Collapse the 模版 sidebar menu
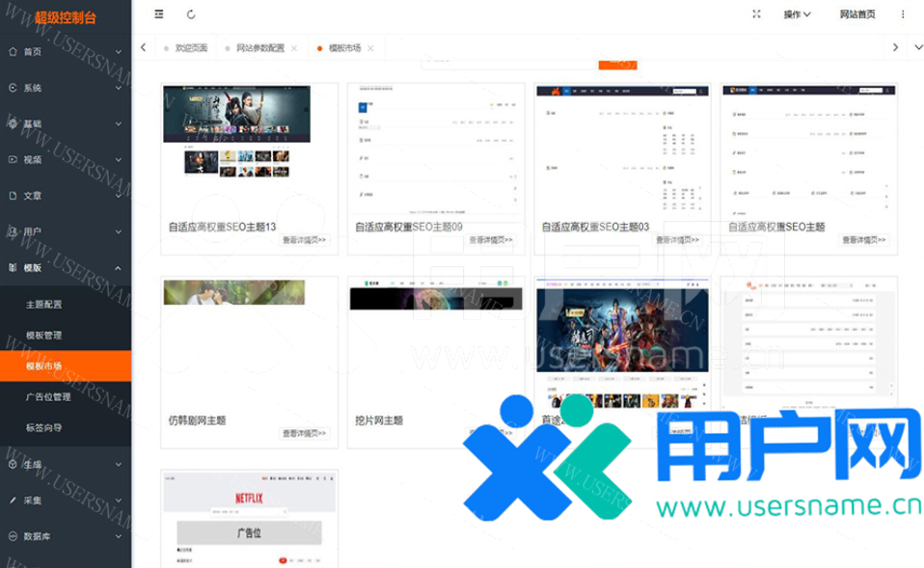Screen dimensions: 924x568 65,267
